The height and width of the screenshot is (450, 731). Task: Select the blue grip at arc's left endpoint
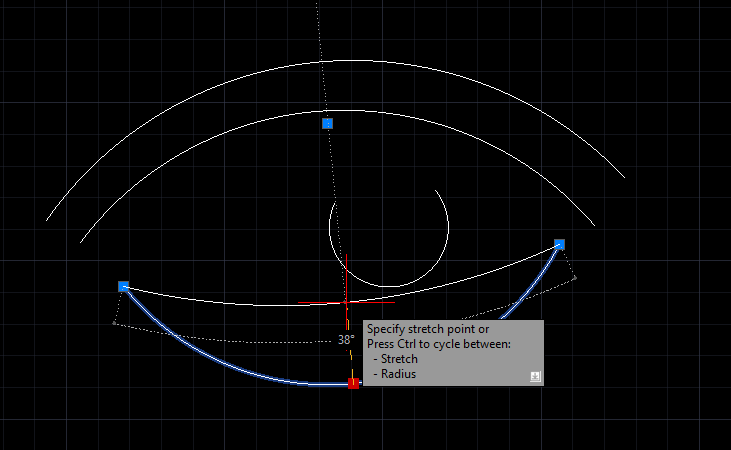(123, 286)
